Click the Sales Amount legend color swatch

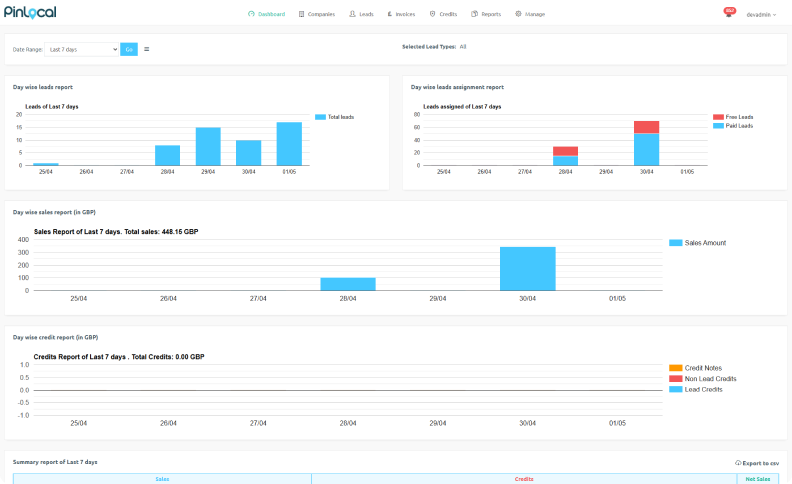pyautogui.click(x=675, y=243)
